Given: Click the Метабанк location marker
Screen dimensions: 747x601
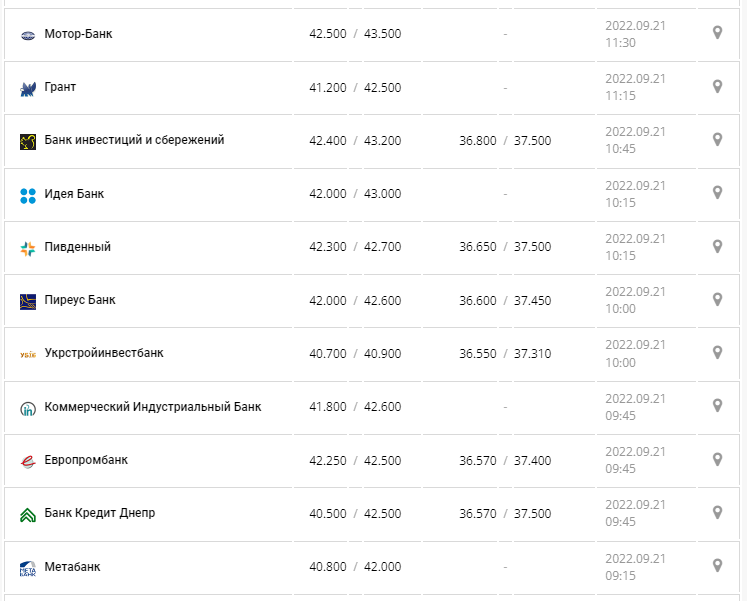Looking at the screenshot, I should [x=717, y=565].
